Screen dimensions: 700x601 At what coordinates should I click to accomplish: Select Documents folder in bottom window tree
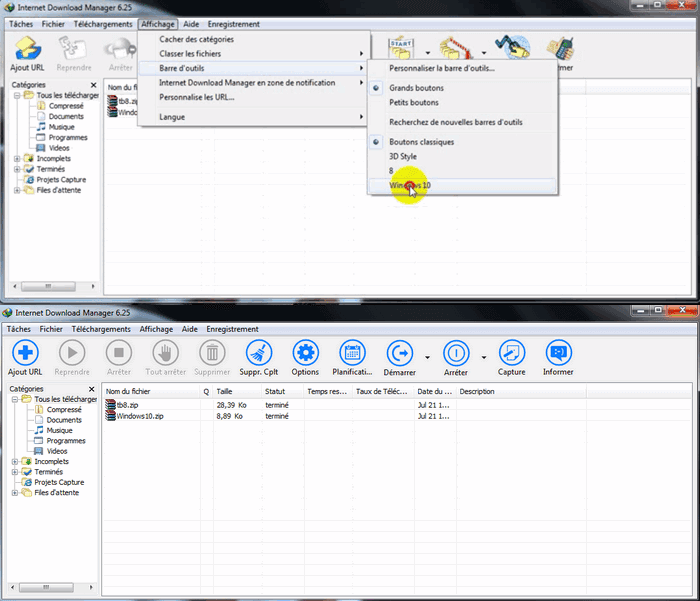point(58,420)
